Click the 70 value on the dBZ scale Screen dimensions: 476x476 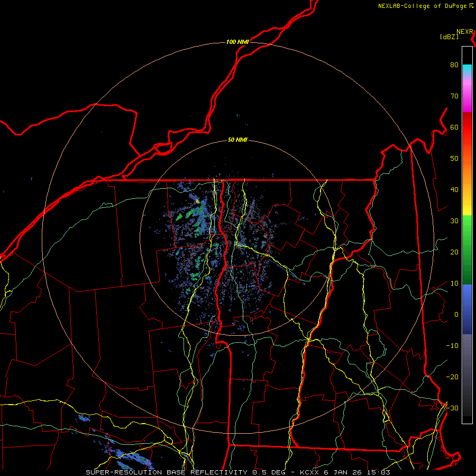(454, 96)
